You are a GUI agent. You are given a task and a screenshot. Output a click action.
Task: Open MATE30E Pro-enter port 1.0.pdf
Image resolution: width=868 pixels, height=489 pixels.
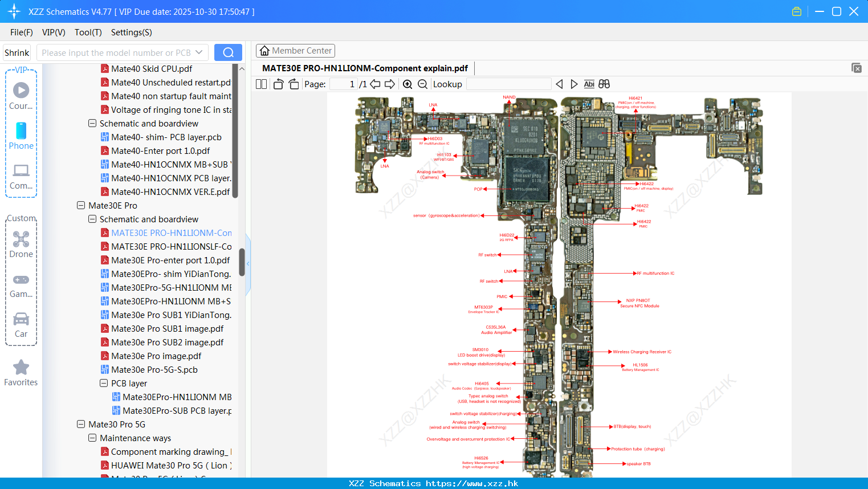tap(170, 260)
